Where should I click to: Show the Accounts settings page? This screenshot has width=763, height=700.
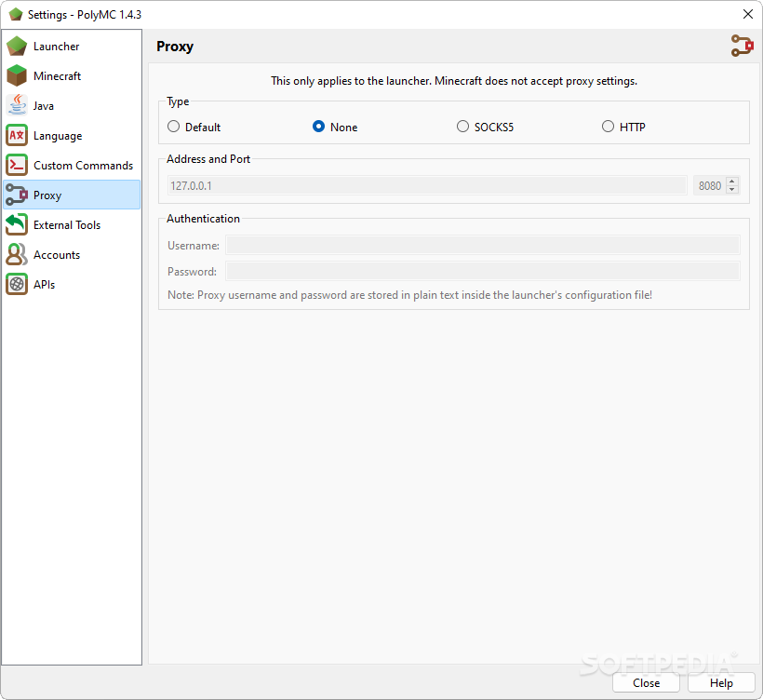(72, 255)
